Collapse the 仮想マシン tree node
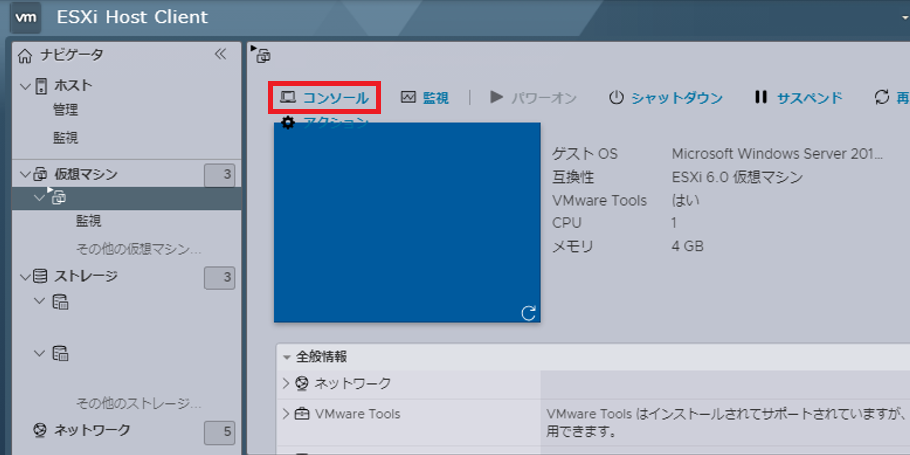This screenshot has height=455, width=910. click(25, 174)
